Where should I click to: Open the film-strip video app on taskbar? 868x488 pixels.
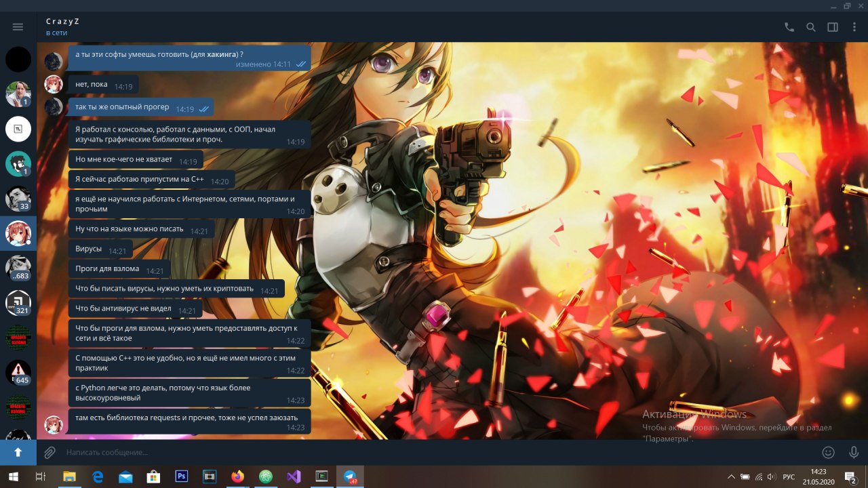209,476
